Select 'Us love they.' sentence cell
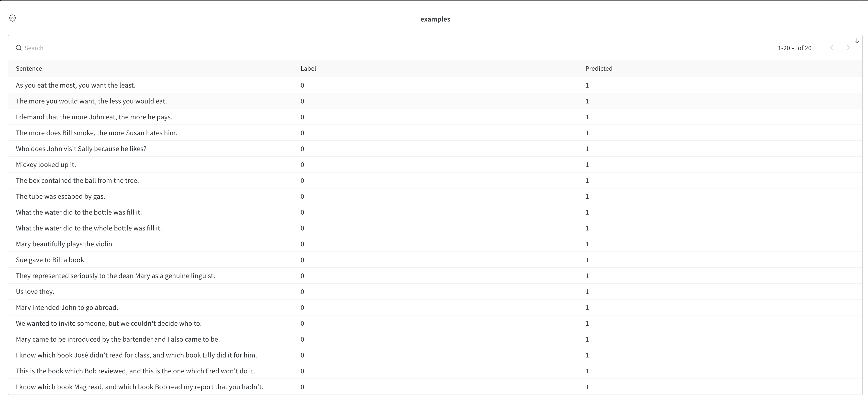Image resolution: width=868 pixels, height=401 pixels. 35,292
